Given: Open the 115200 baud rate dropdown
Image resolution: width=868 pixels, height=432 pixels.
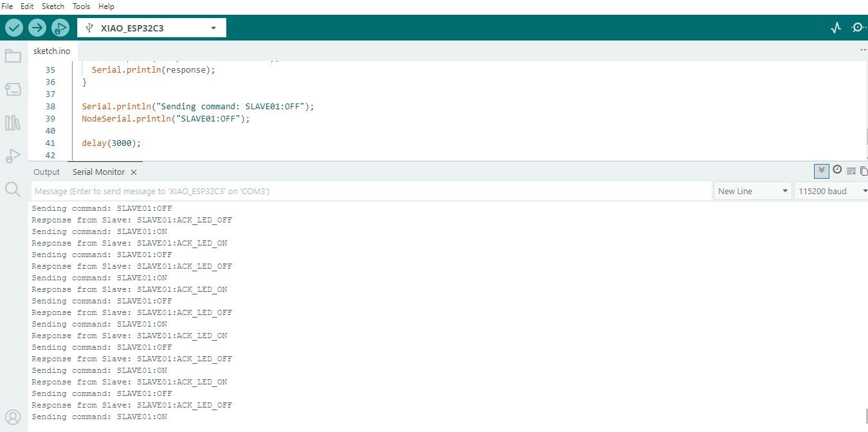Looking at the screenshot, I should coord(831,191).
